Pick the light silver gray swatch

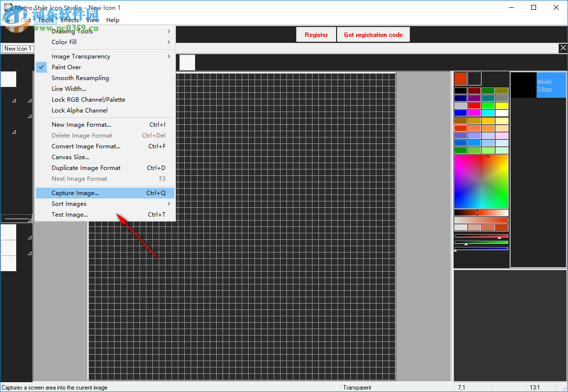pyautogui.click(x=460, y=106)
